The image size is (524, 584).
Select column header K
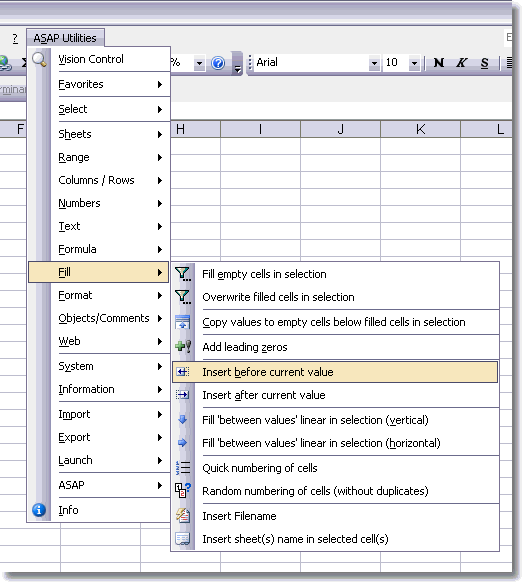420,129
